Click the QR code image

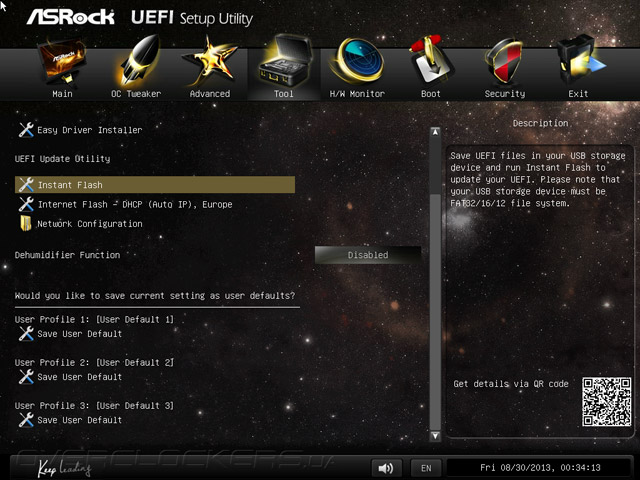[607, 402]
